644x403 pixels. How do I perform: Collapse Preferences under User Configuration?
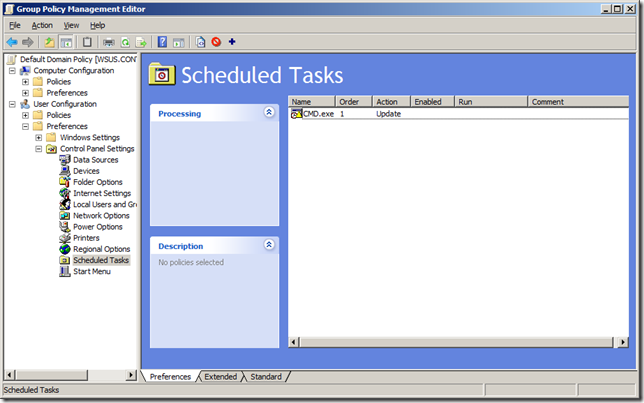tap(25, 126)
